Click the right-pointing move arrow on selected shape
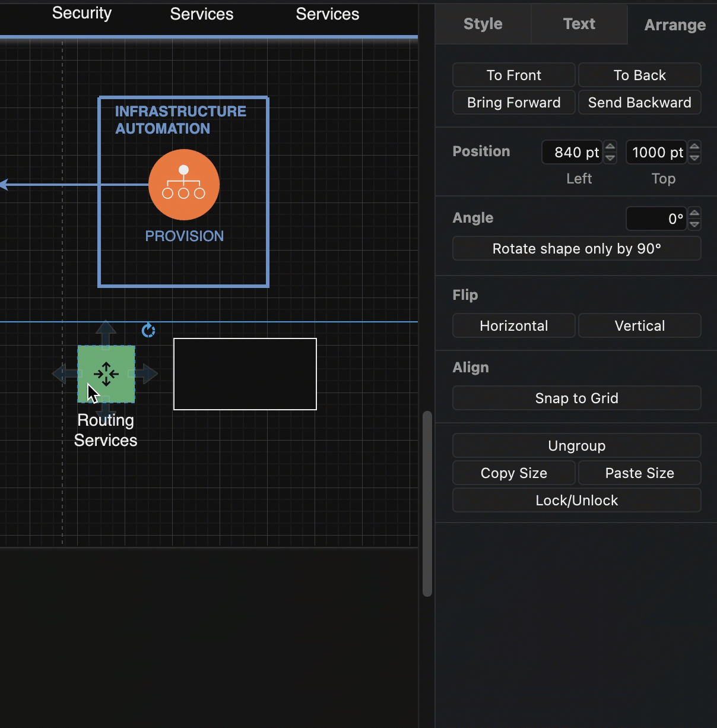 pyautogui.click(x=147, y=374)
